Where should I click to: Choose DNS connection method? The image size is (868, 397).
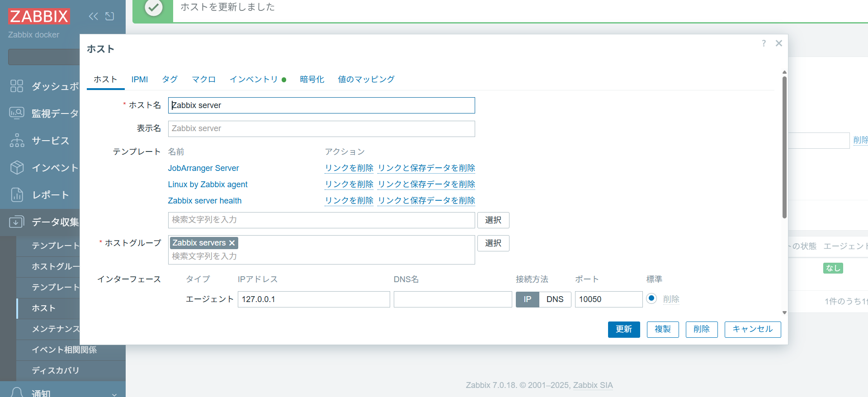(555, 299)
